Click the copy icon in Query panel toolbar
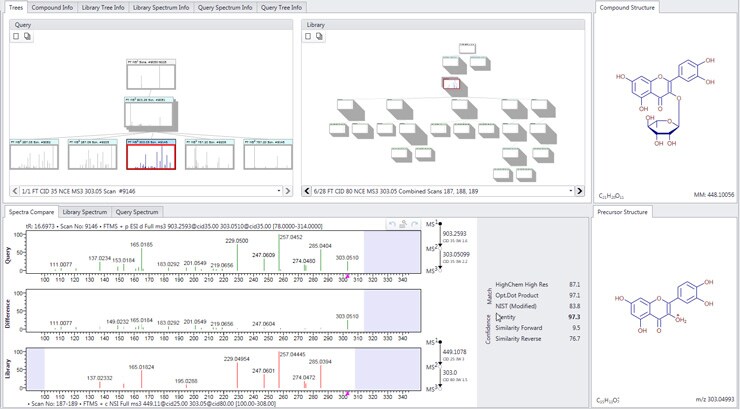Image resolution: width=740 pixels, height=410 pixels. pos(28,36)
